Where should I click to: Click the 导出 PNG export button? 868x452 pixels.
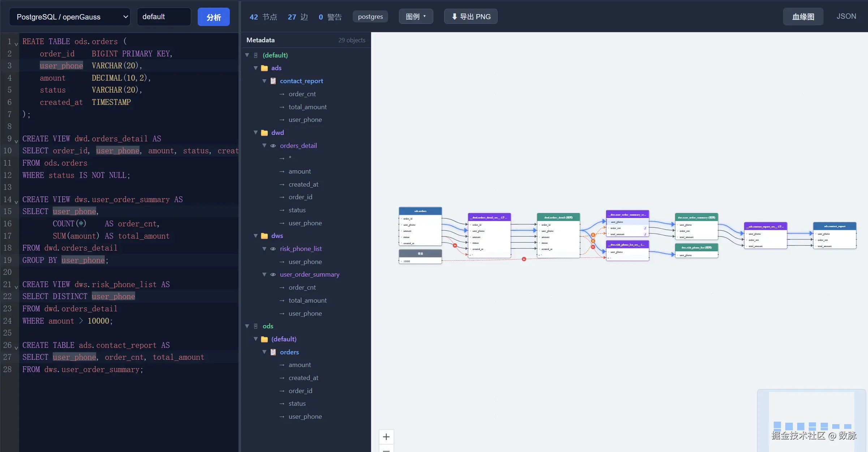tap(471, 17)
